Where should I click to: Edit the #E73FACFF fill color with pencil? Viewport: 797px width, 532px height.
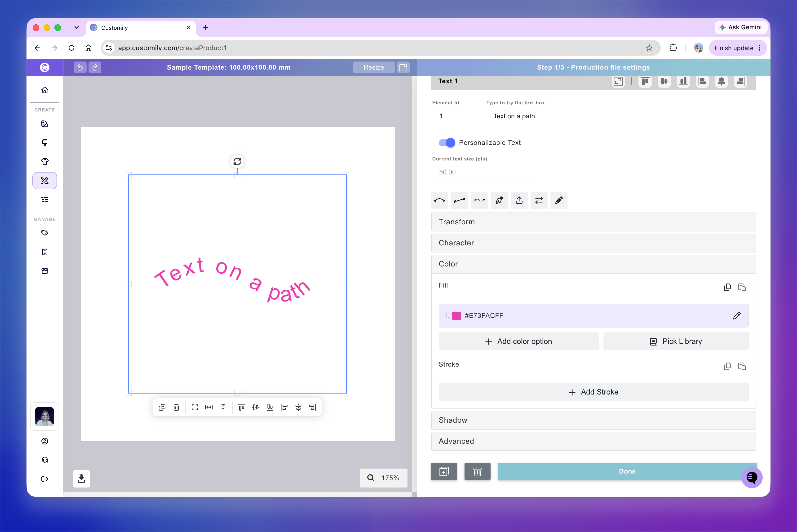pos(737,315)
